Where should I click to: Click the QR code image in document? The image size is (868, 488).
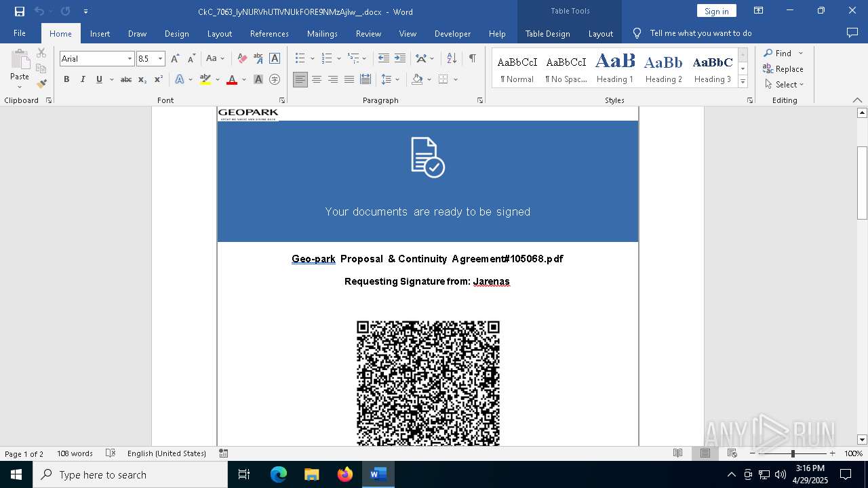(x=428, y=384)
